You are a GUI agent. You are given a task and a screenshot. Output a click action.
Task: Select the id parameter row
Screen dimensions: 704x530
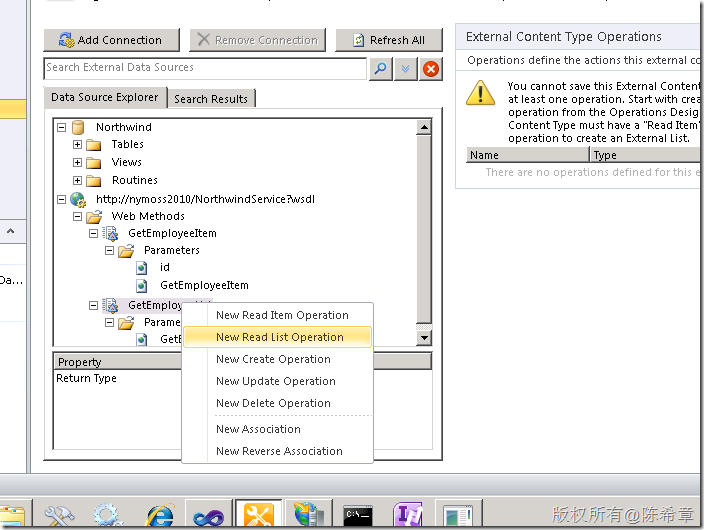point(165,268)
